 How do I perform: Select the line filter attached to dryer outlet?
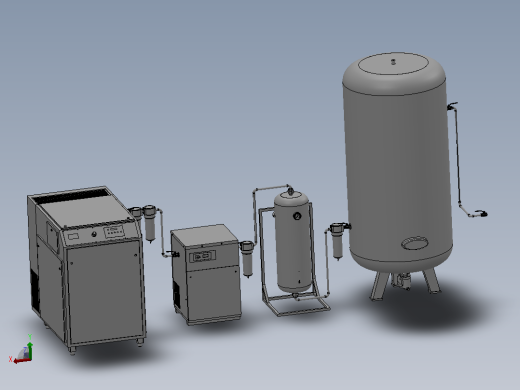247,258
